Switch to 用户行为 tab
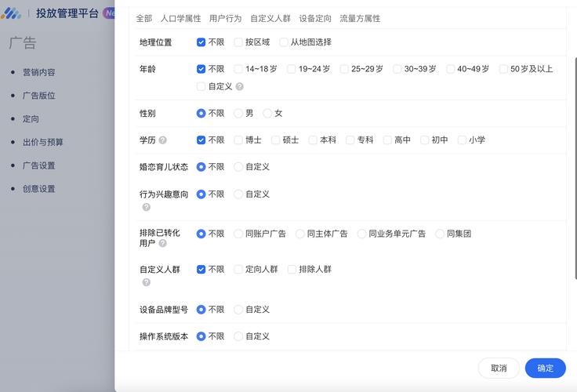Image resolution: width=577 pixels, height=392 pixels. point(225,18)
